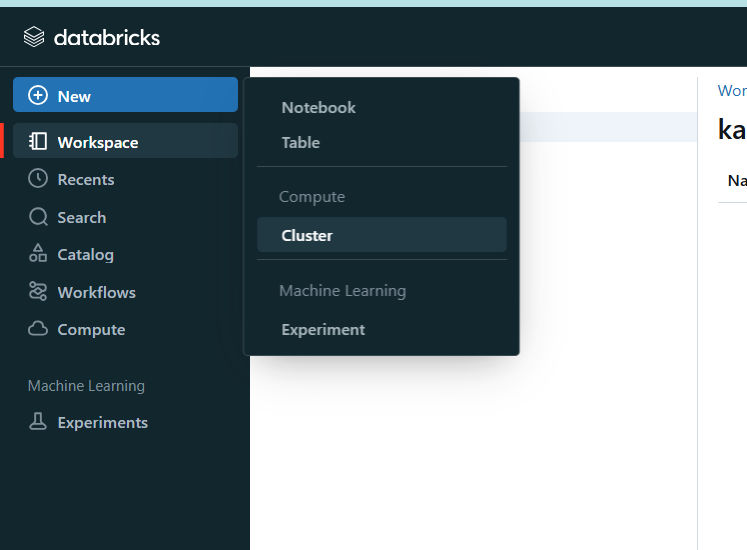The height and width of the screenshot is (550, 747).
Task: Click the Workflows icon in the sidebar
Action: coord(38,291)
